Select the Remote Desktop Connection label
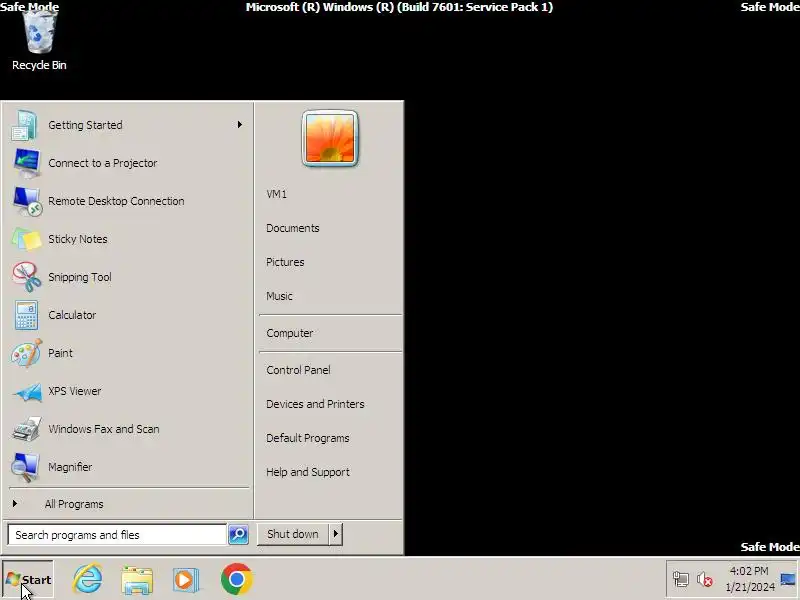This screenshot has width=800, height=600. click(116, 201)
